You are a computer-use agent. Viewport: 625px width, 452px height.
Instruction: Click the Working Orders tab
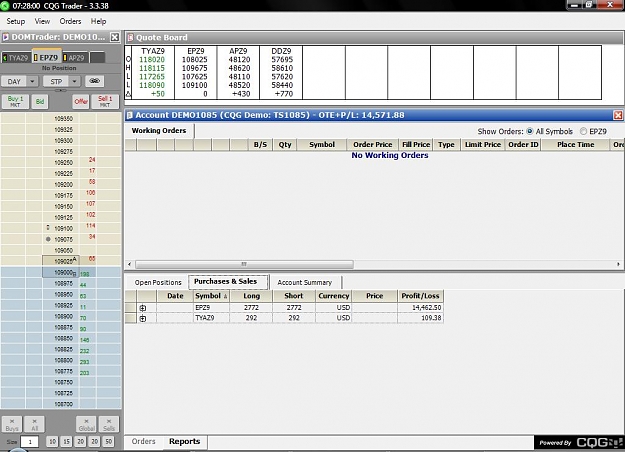pos(159,130)
